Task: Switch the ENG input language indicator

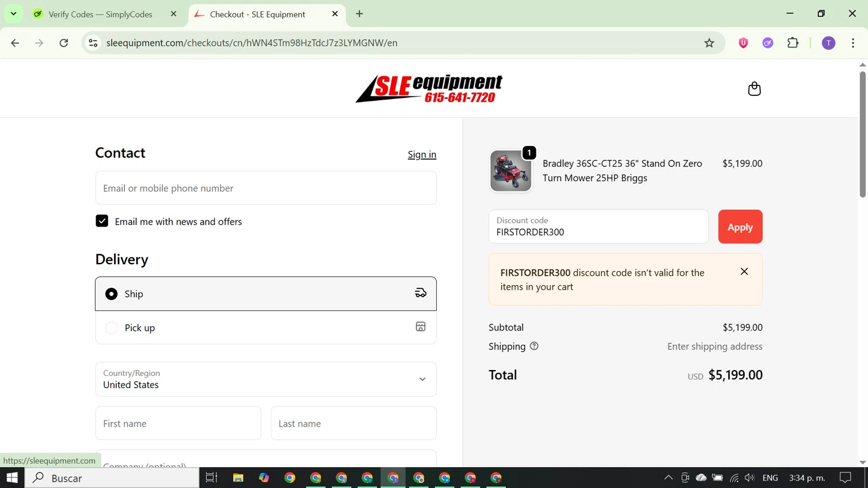Action: coord(770,478)
